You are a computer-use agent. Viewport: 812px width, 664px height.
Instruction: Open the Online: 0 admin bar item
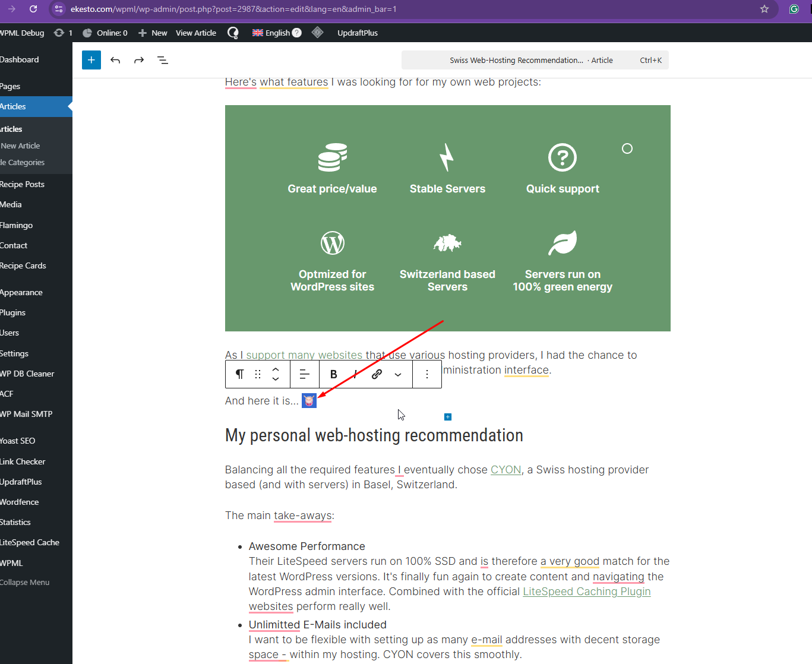click(x=105, y=33)
